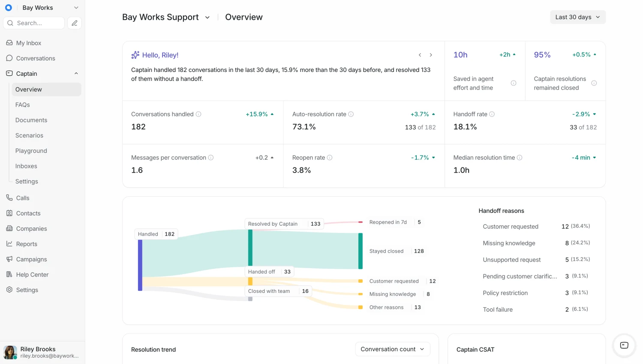Click the compose new conversation pencil icon

[x=75, y=23]
